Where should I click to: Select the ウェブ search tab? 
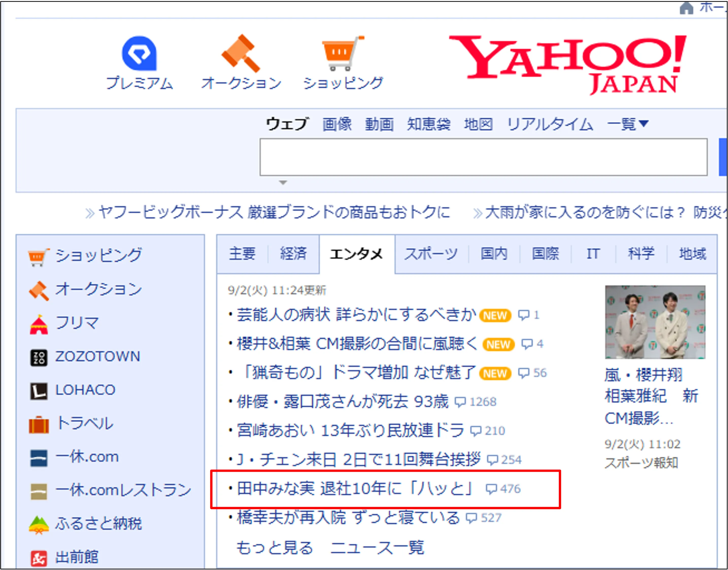click(287, 124)
